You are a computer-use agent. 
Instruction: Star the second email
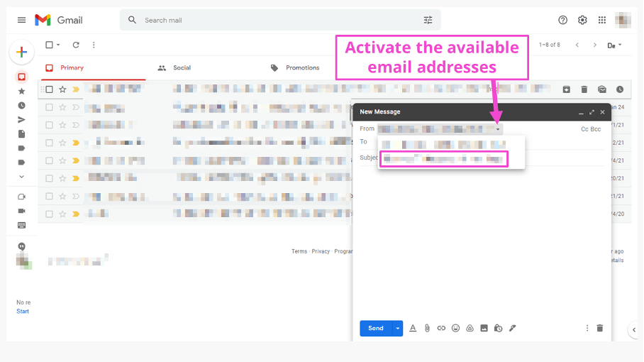pyautogui.click(x=62, y=107)
